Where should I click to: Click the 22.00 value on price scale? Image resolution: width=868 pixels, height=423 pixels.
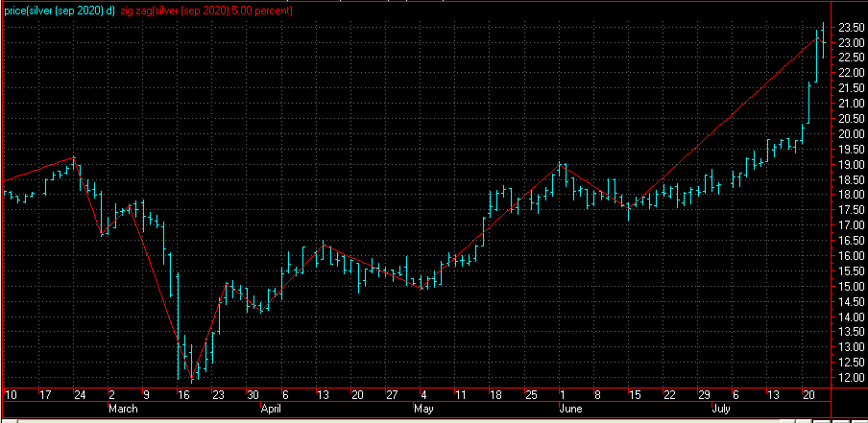(850, 74)
